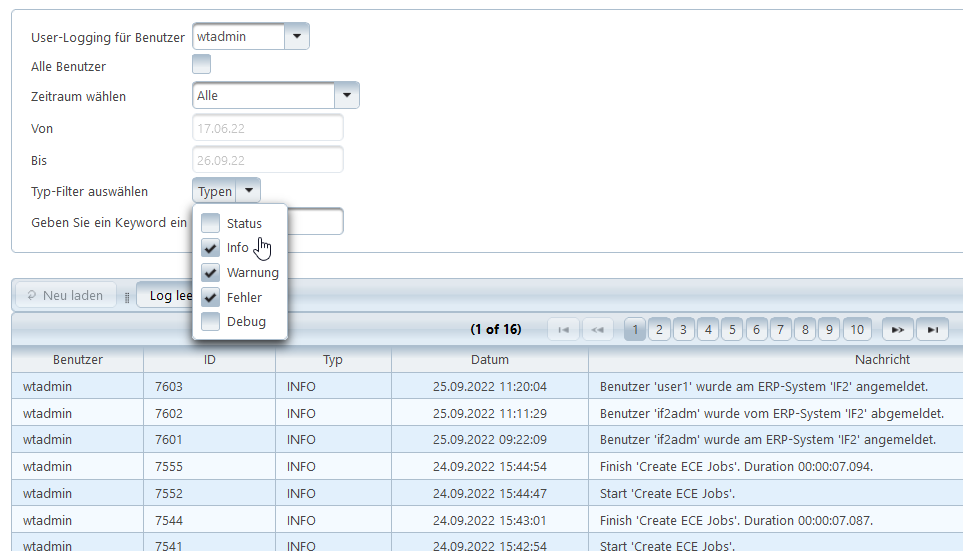Open the user dropdown showing wtadmin

(x=297, y=37)
